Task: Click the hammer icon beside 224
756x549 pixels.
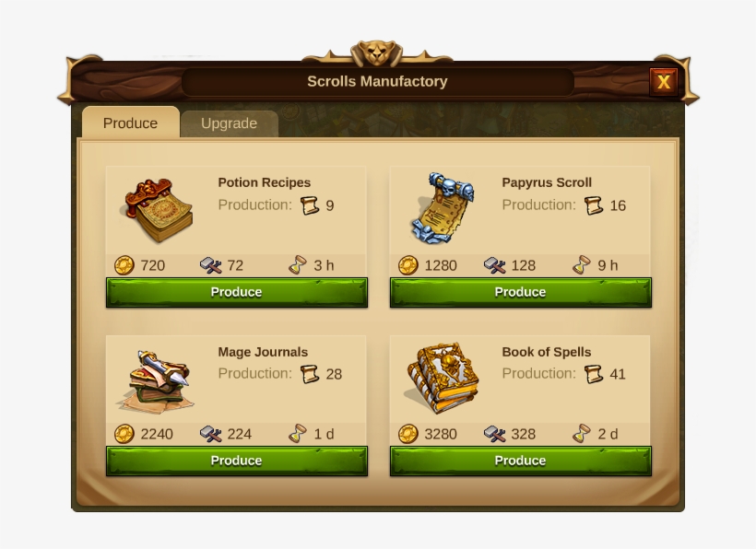Action: (211, 434)
